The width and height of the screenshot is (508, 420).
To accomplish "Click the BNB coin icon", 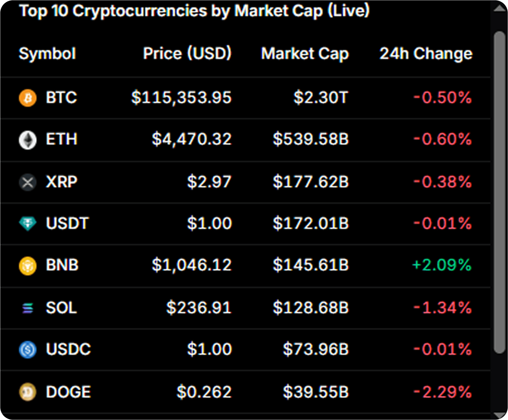I will tap(27, 266).
